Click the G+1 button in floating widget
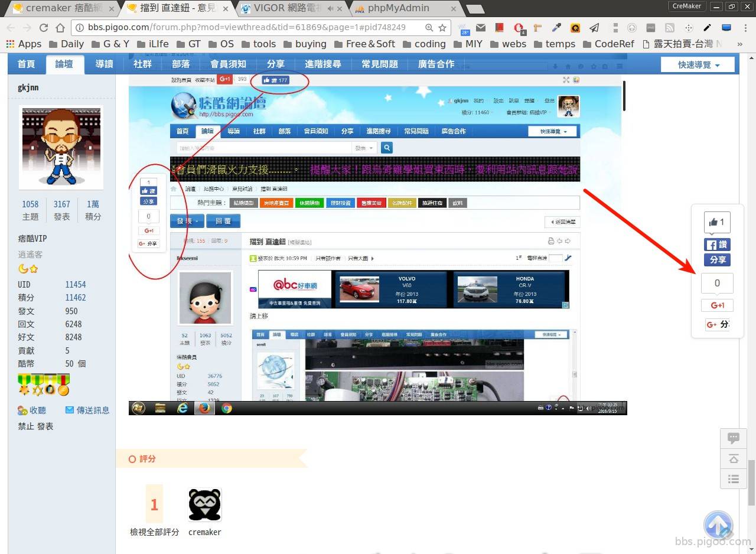The width and height of the screenshot is (756, 554). tap(717, 305)
